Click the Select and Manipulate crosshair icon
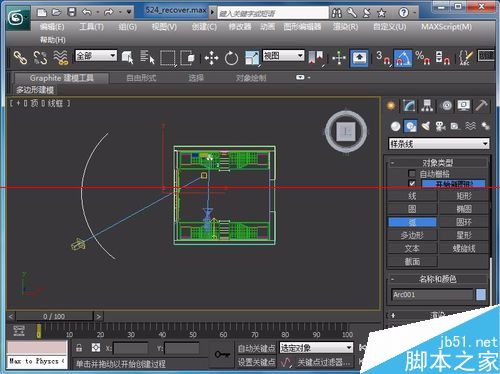This screenshot has width=500, height=374. (x=339, y=58)
